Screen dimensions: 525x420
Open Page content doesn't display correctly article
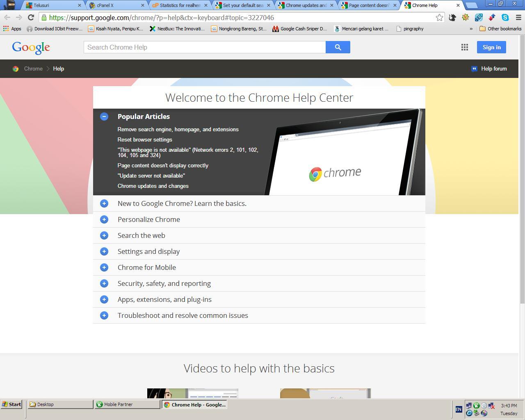point(163,165)
